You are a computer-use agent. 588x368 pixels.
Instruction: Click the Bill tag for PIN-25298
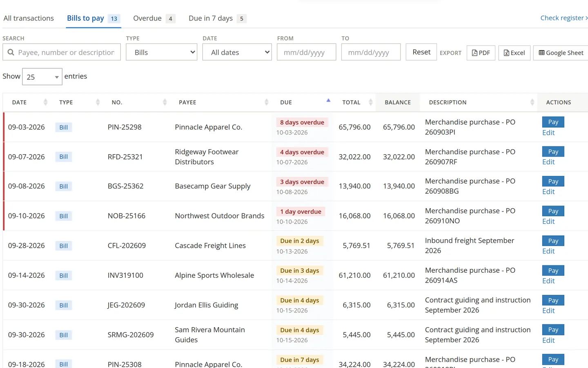click(64, 127)
